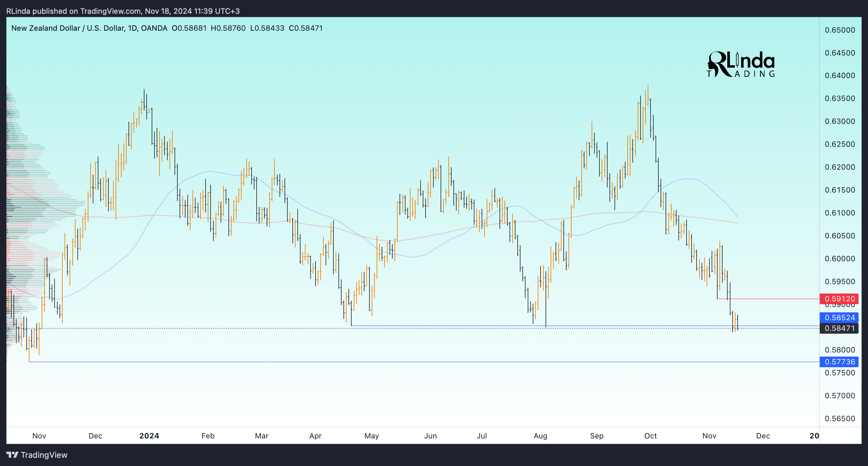Click the Aug label on time axis
868x466 pixels.
point(541,436)
